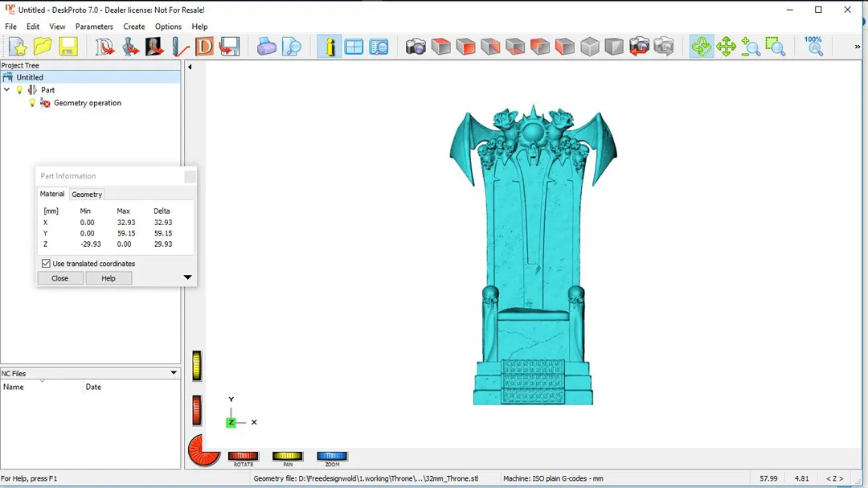Go to previous view camera icon
This screenshot has width=868, height=488.
[639, 47]
